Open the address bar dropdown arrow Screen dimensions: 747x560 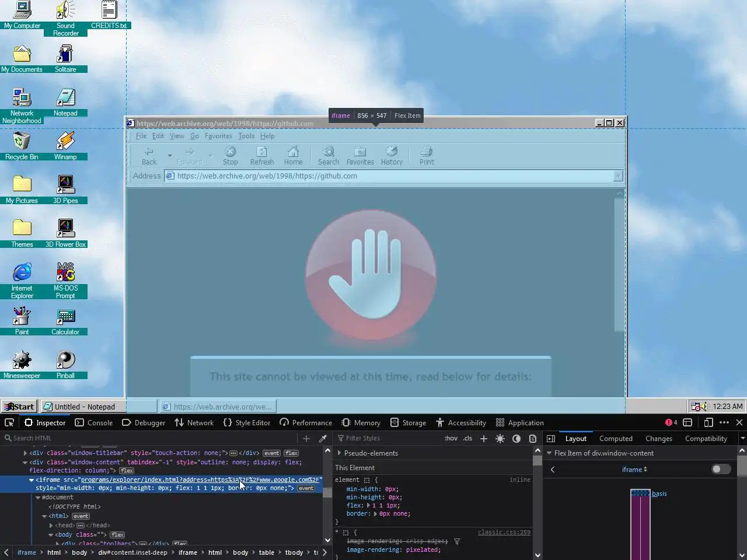618,176
